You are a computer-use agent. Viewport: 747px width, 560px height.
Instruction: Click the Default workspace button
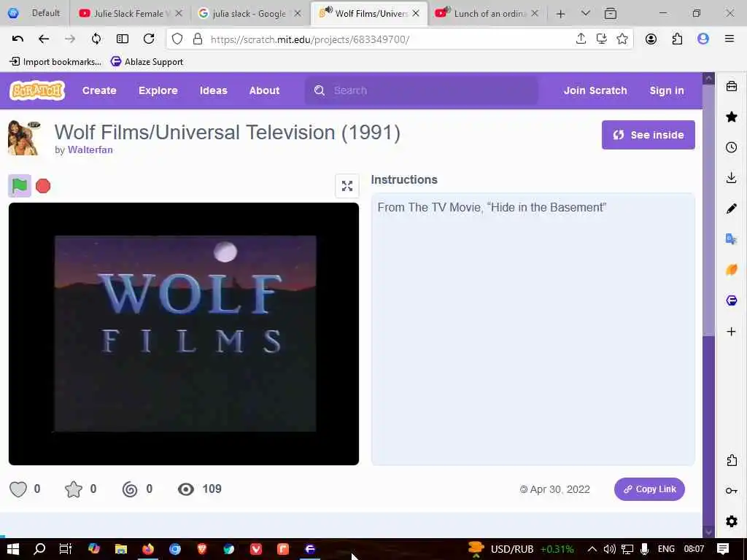[x=34, y=13]
